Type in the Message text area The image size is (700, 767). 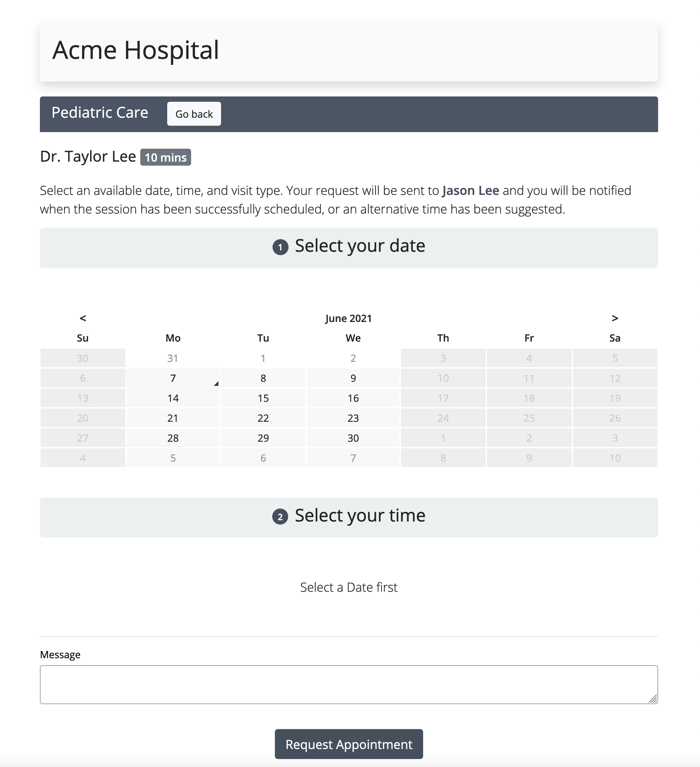[349, 684]
